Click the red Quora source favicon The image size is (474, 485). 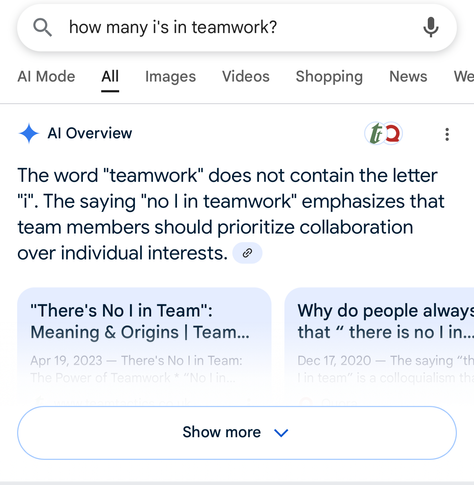392,134
